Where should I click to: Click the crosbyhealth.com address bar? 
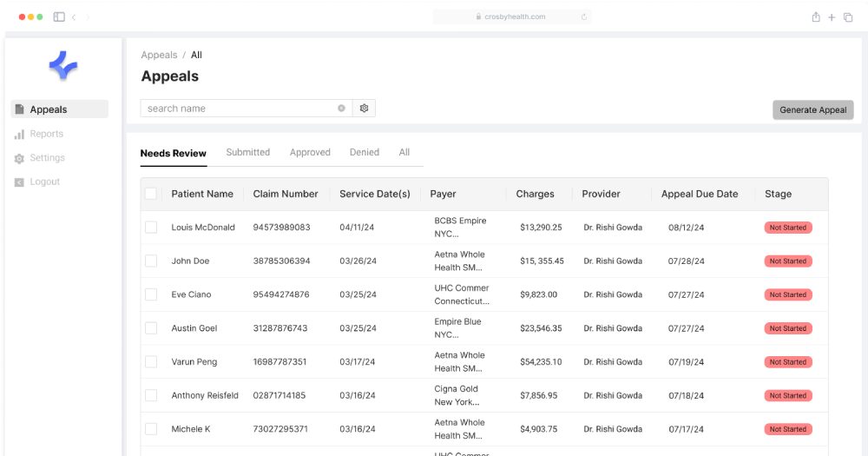click(512, 17)
